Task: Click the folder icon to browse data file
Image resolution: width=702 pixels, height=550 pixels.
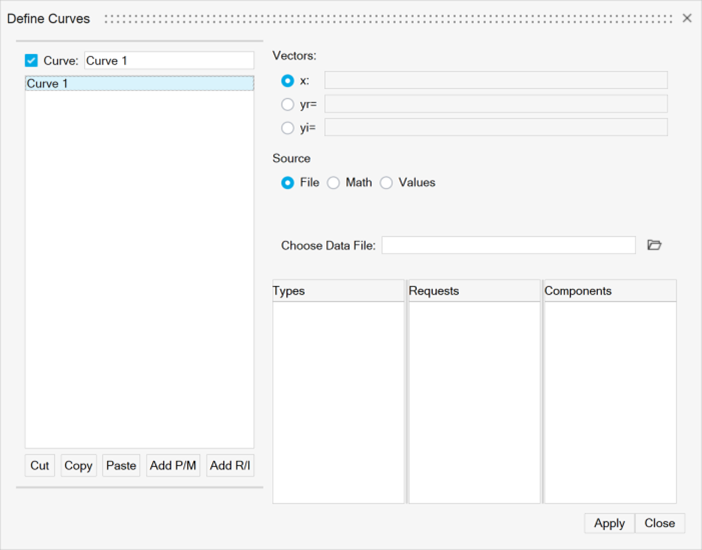Action: [654, 245]
